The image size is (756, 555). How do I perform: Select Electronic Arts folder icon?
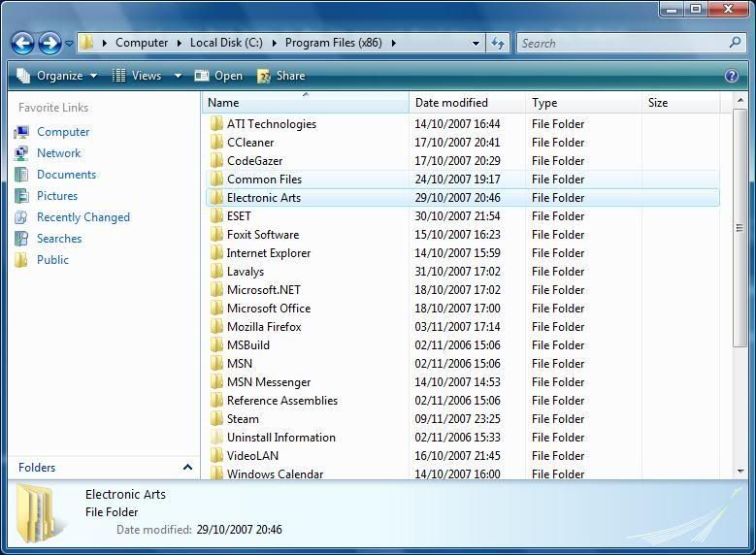click(216, 197)
